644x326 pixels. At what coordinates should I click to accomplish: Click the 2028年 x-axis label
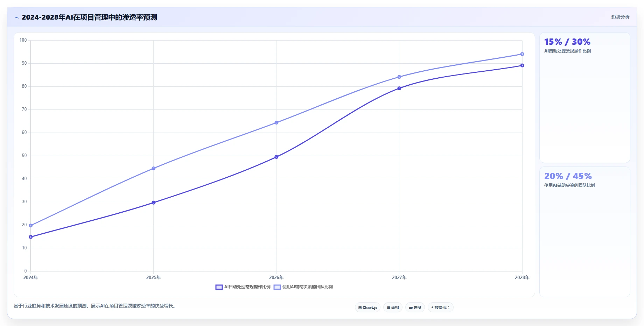(522, 277)
